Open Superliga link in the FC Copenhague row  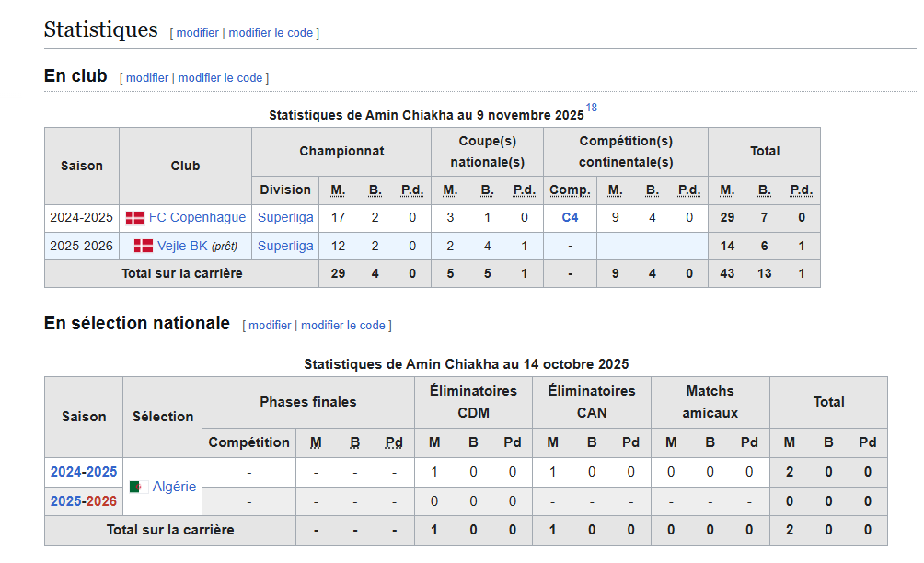[x=285, y=218]
